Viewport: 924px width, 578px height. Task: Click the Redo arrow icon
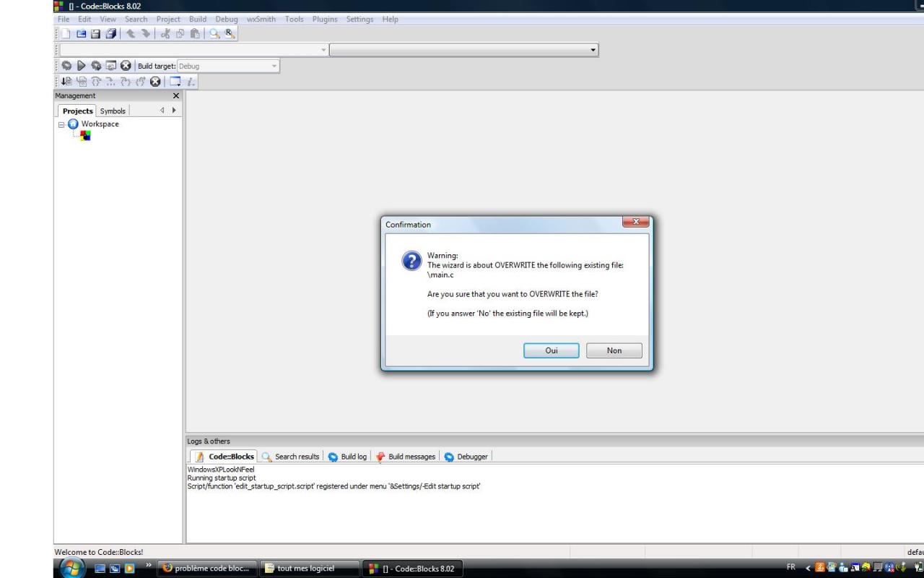pyautogui.click(x=146, y=33)
